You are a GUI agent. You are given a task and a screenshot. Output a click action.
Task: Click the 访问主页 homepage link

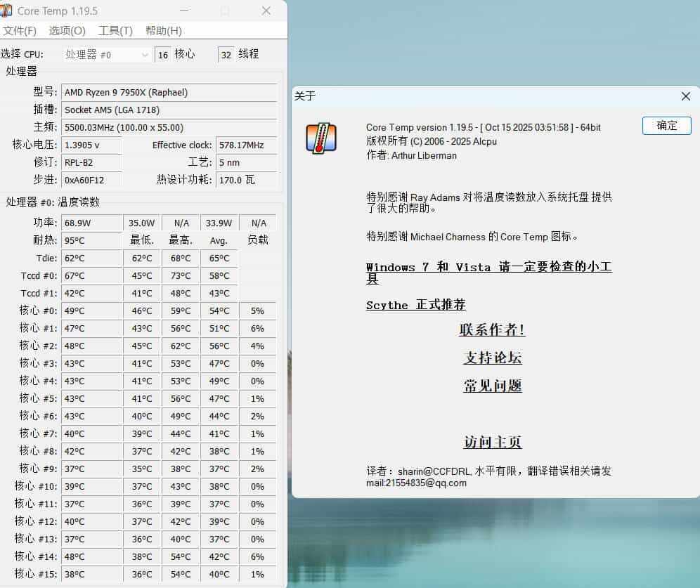[492, 442]
